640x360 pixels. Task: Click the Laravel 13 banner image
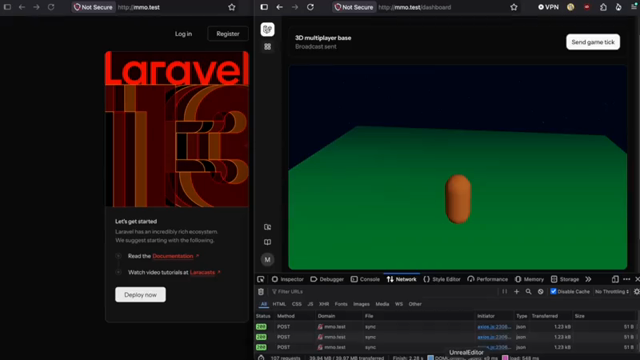pos(177,129)
